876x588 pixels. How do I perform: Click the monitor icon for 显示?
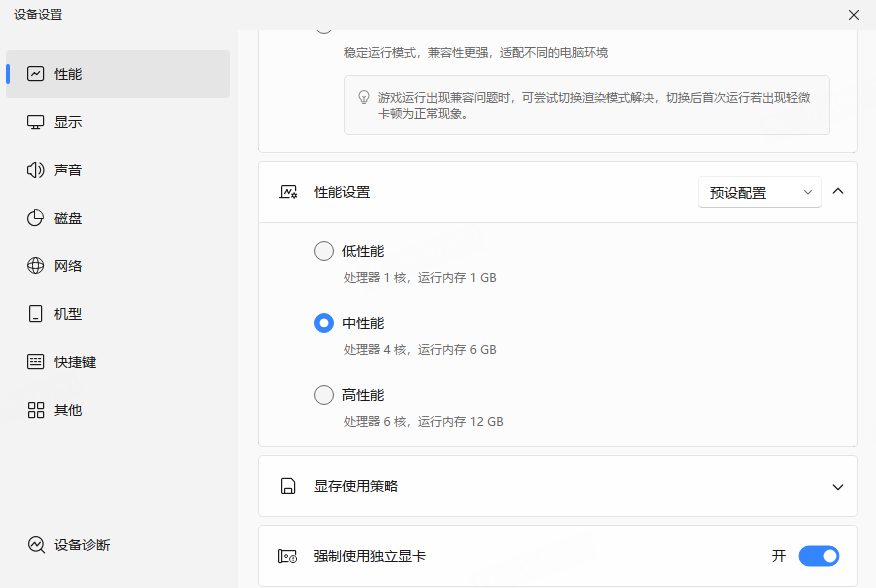[x=36, y=122]
